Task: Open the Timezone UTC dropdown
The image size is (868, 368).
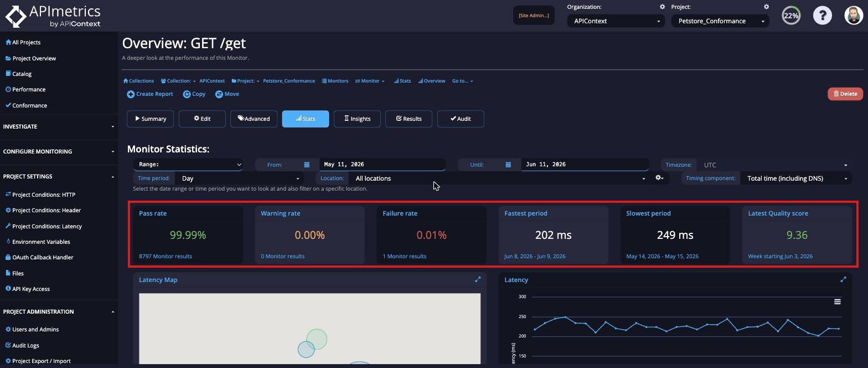Action: pyautogui.click(x=774, y=165)
